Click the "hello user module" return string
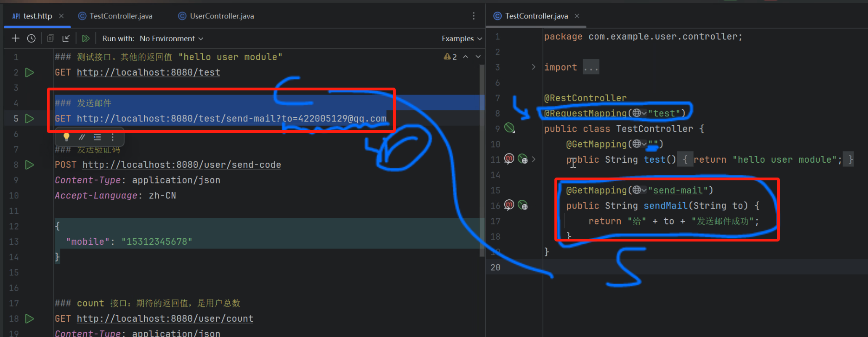This screenshot has width=868, height=337. point(784,159)
